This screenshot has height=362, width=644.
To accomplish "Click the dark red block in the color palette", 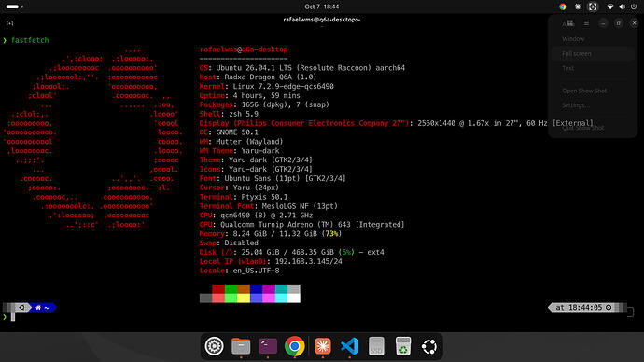I will point(218,289).
